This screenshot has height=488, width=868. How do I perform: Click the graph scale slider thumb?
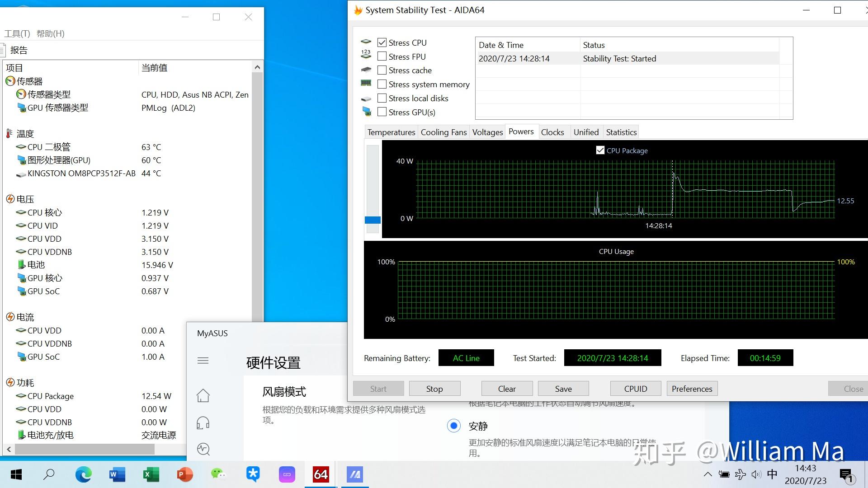click(373, 220)
